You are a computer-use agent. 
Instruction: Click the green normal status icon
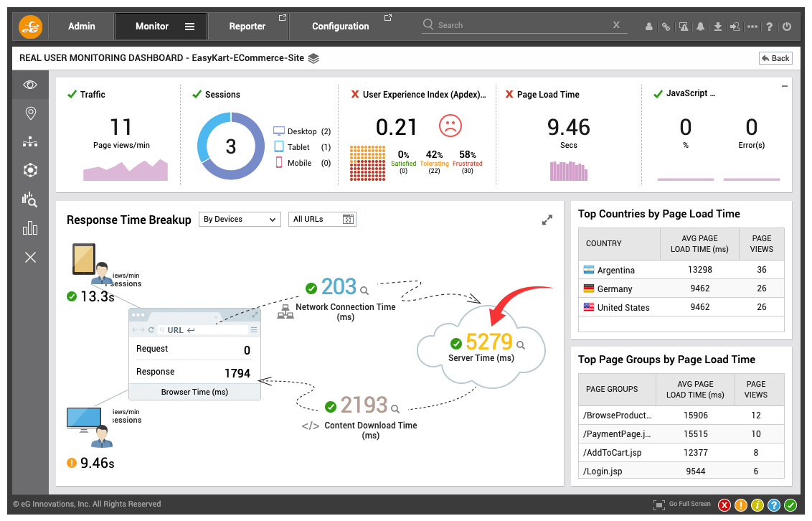(x=790, y=505)
